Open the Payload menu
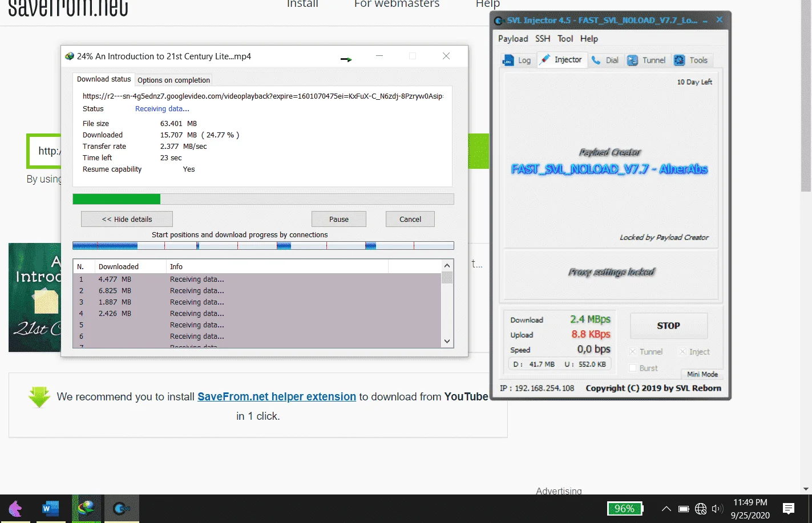 (x=513, y=39)
